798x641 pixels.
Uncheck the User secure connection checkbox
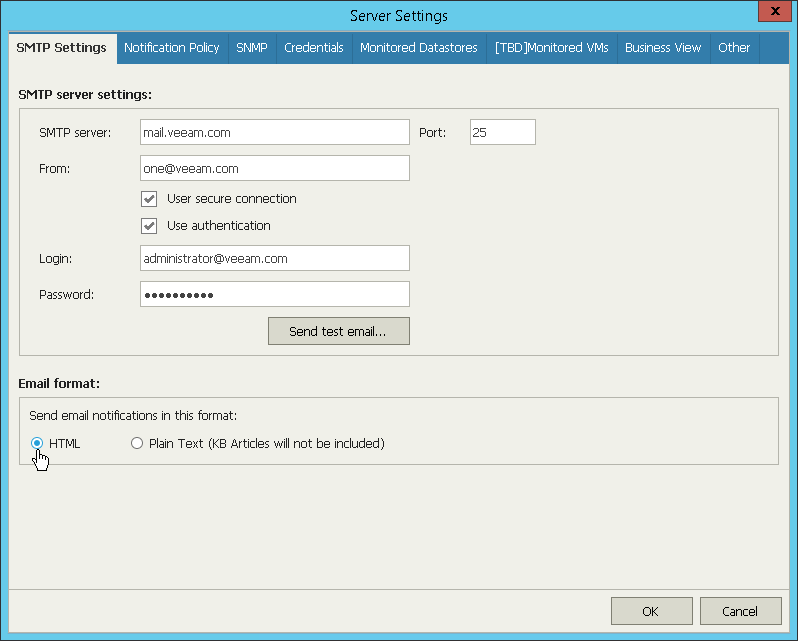point(149,199)
